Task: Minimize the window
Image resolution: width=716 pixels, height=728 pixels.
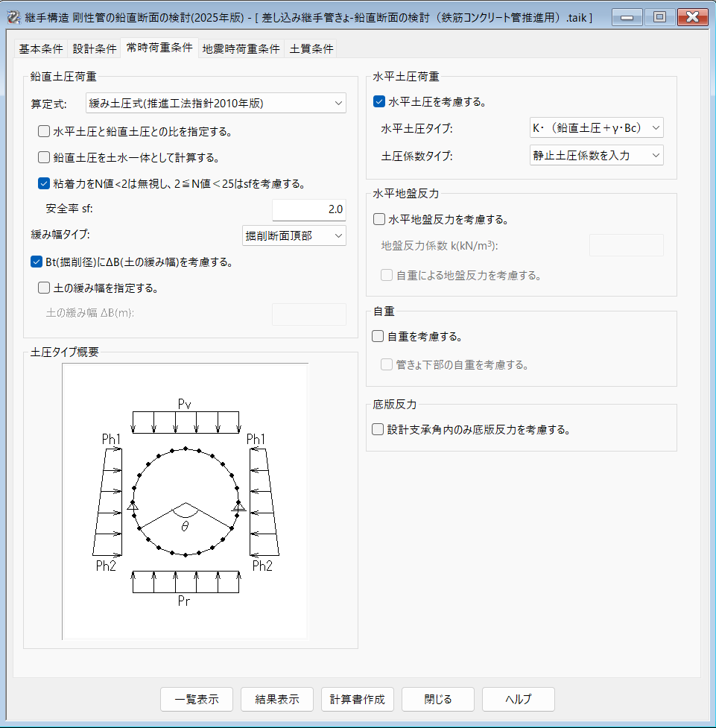Action: point(627,17)
